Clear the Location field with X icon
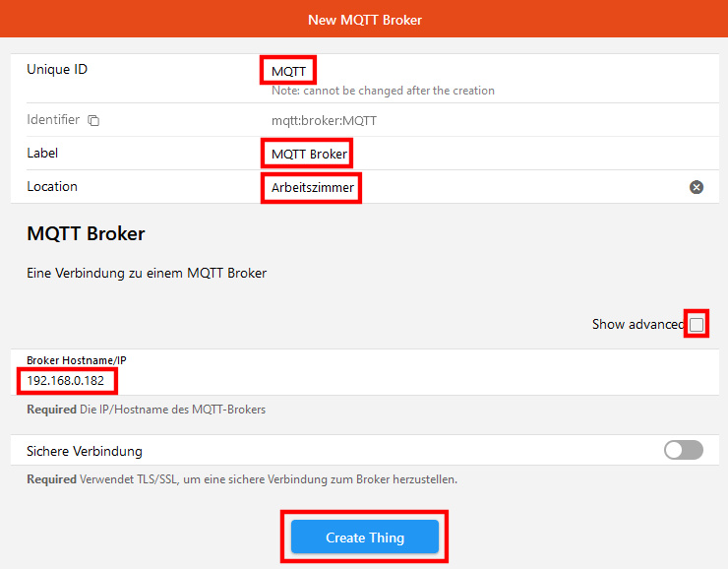This screenshot has width=728, height=569. [696, 187]
